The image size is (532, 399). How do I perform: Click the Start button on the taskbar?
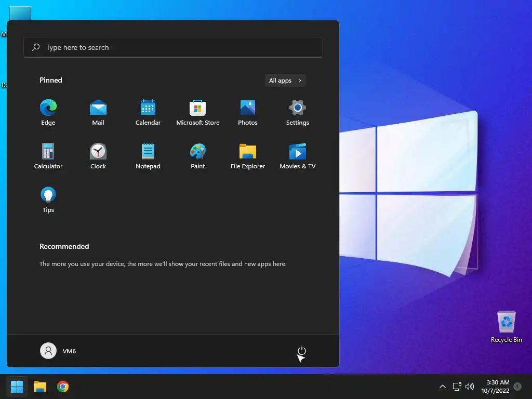[17, 387]
